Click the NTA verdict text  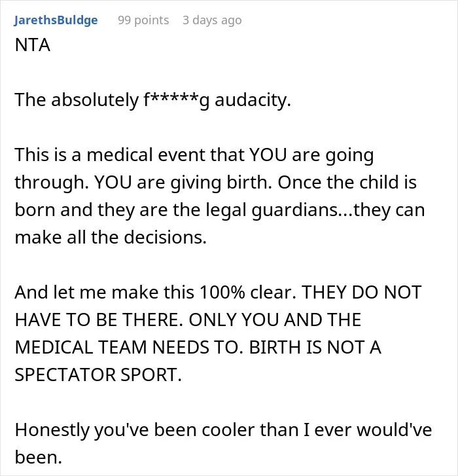click(33, 45)
